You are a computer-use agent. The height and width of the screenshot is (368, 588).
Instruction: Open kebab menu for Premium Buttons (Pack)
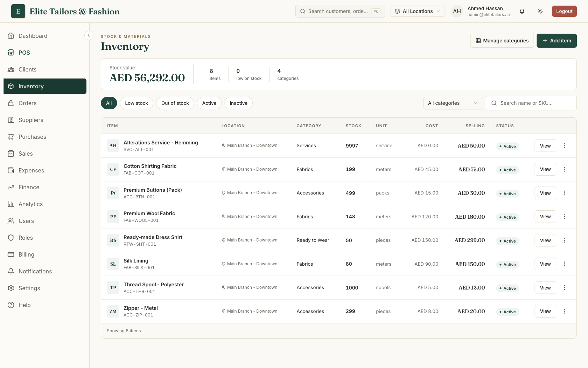565,193
